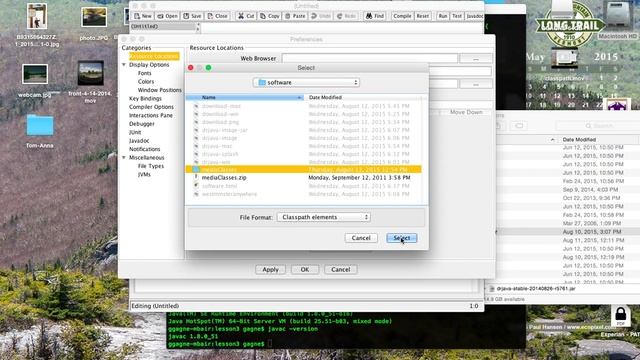
Task: Select JVMs under Miscellaneous
Action: (x=144, y=174)
